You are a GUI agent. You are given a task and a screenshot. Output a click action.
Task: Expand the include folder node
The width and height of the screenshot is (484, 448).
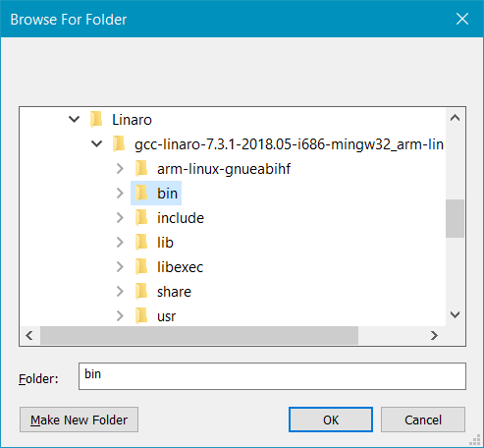point(120,218)
